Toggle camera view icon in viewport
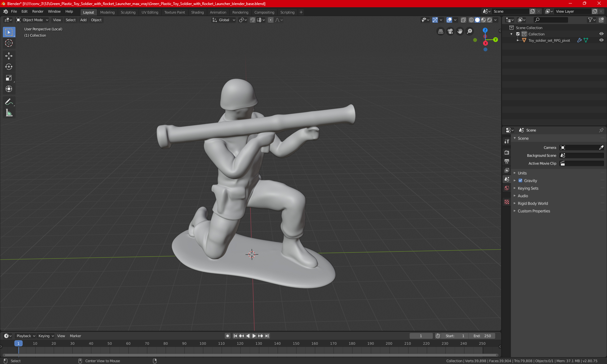The image size is (607, 364). coord(450,31)
